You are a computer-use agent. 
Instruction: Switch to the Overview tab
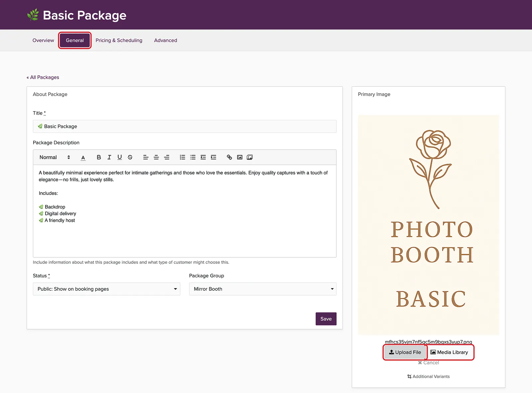tap(43, 40)
